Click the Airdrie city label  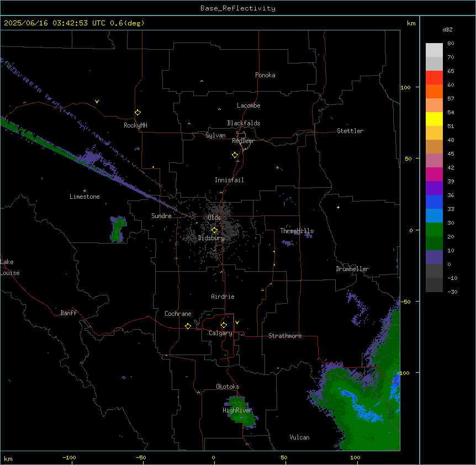tap(223, 297)
